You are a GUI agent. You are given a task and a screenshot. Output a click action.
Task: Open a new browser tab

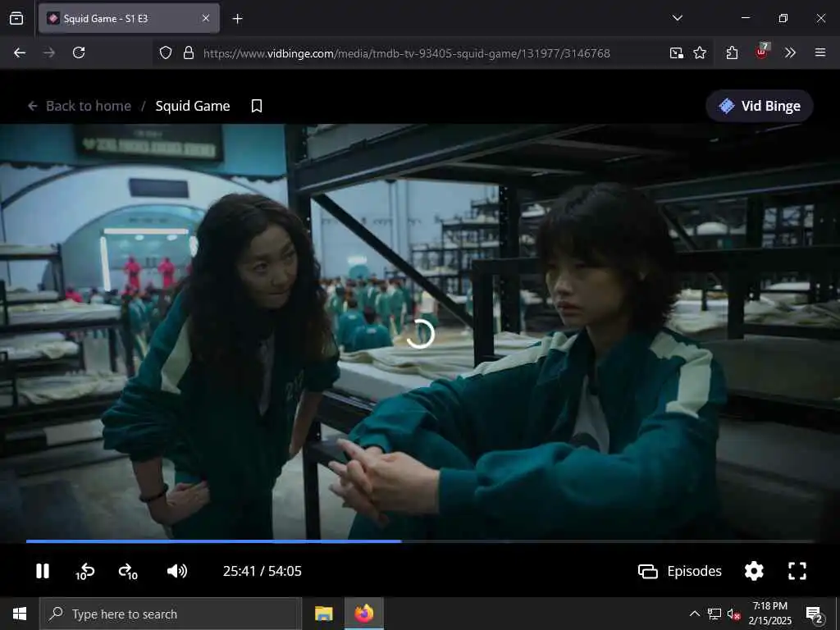(237, 19)
